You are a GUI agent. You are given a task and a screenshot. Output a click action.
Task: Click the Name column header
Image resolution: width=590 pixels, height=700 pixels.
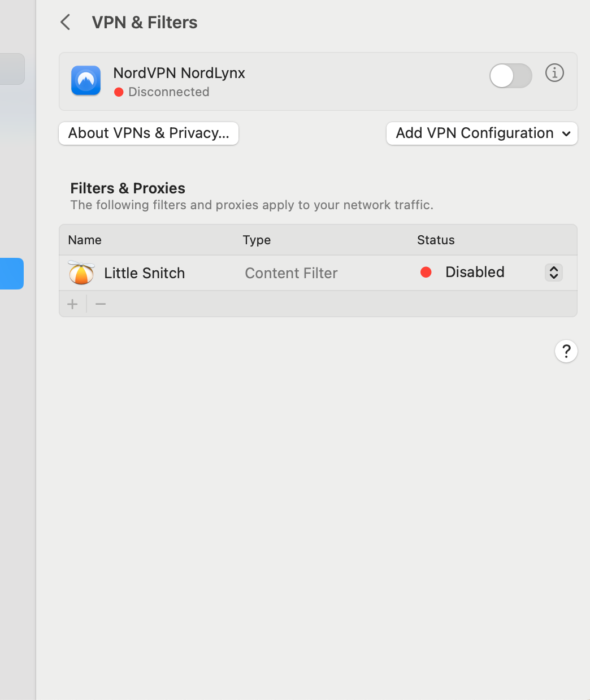pos(85,240)
